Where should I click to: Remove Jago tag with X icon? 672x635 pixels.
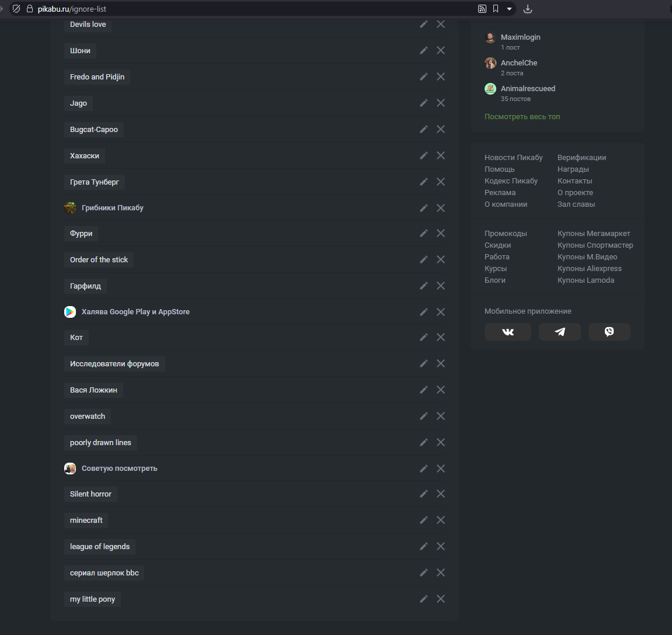pyautogui.click(x=441, y=103)
